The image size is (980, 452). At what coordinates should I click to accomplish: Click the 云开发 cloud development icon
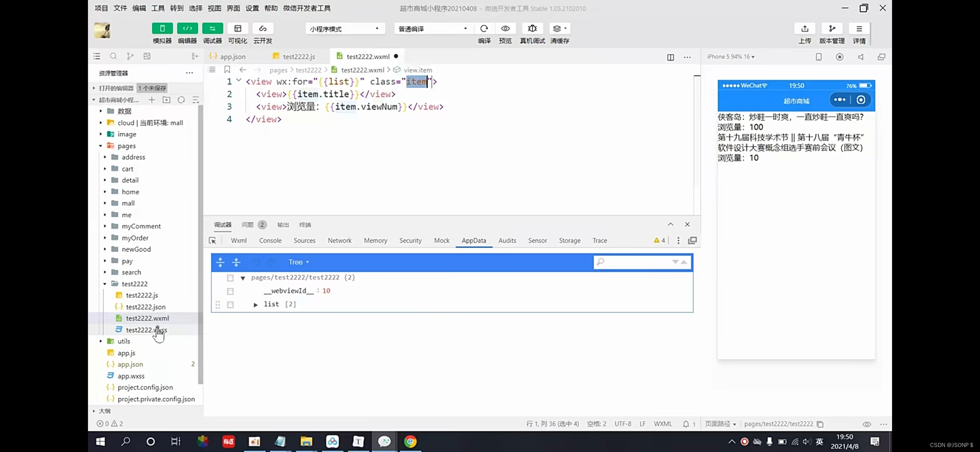click(x=263, y=28)
